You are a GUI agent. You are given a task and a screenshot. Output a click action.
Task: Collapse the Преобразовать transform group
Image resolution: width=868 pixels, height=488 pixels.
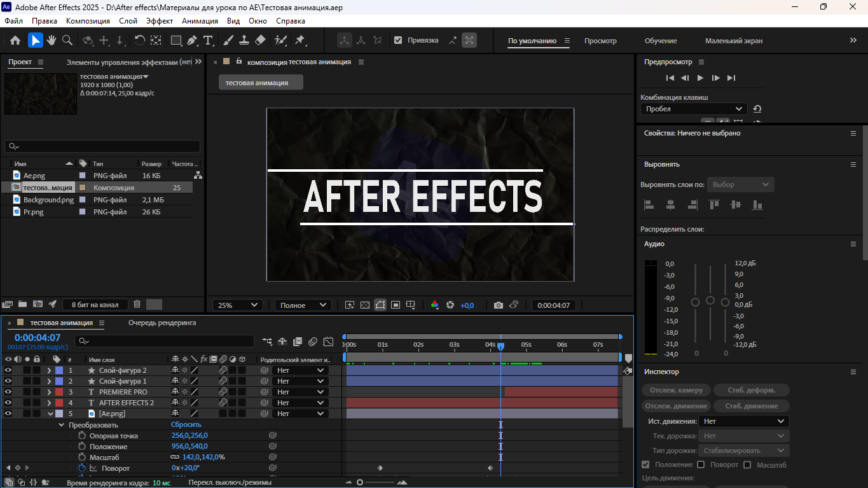coord(61,424)
